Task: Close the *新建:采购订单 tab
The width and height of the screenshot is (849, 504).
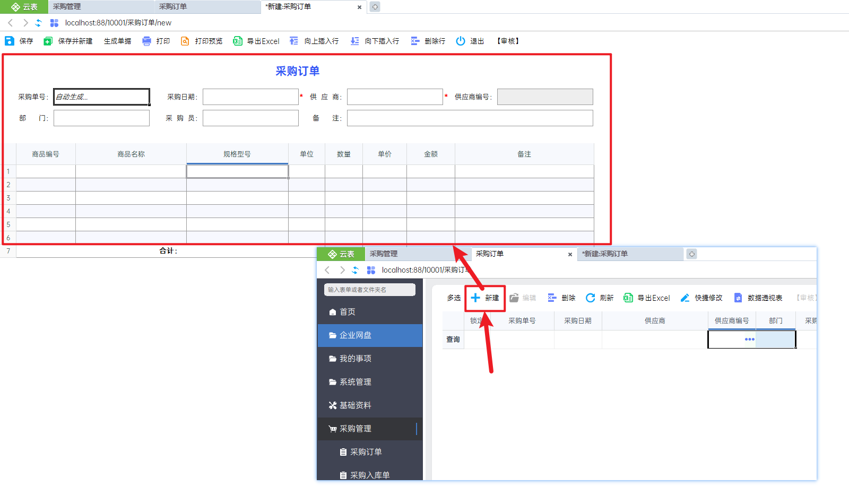Action: 359,7
